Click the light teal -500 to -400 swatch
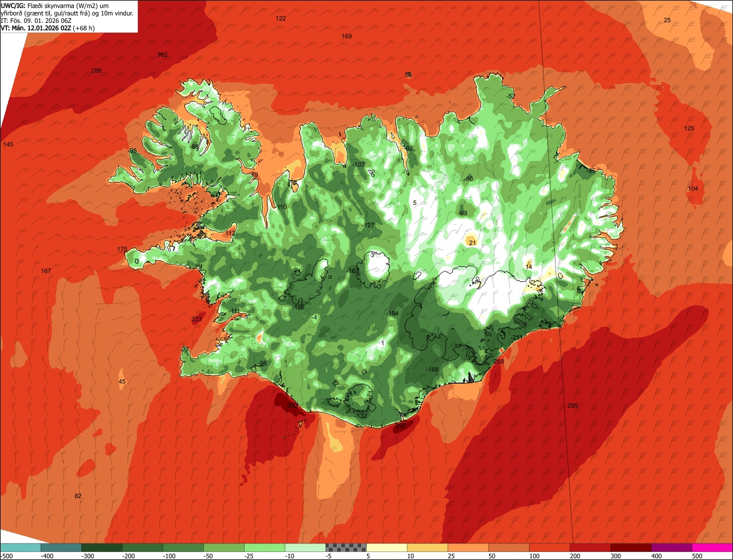Image resolution: width=733 pixels, height=560 pixels. click(x=20, y=547)
